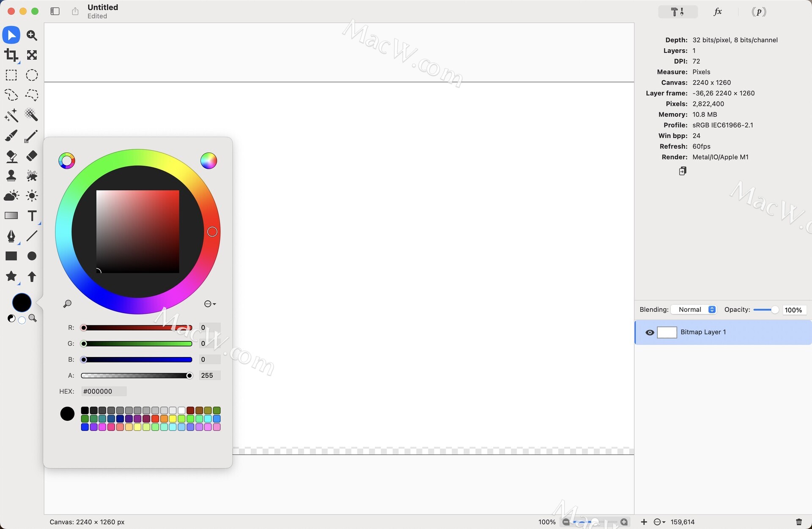
Task: Switch to the fx effects tab
Action: coord(717,12)
